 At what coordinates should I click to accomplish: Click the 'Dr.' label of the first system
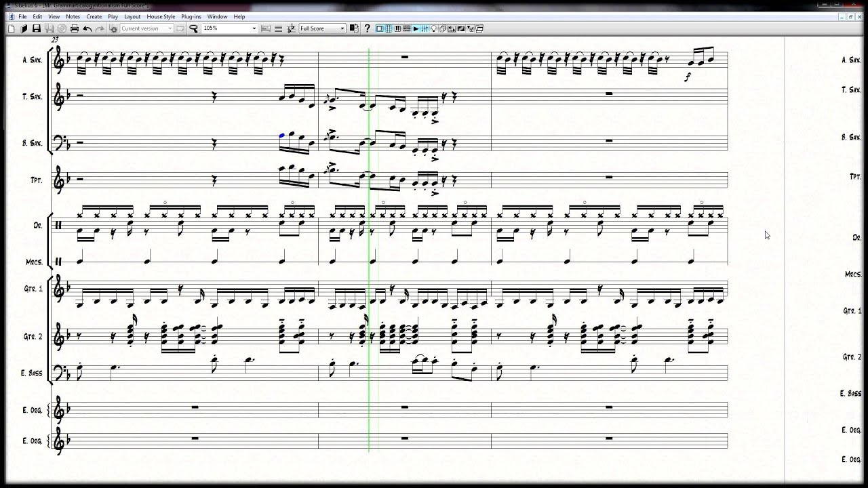39,225
